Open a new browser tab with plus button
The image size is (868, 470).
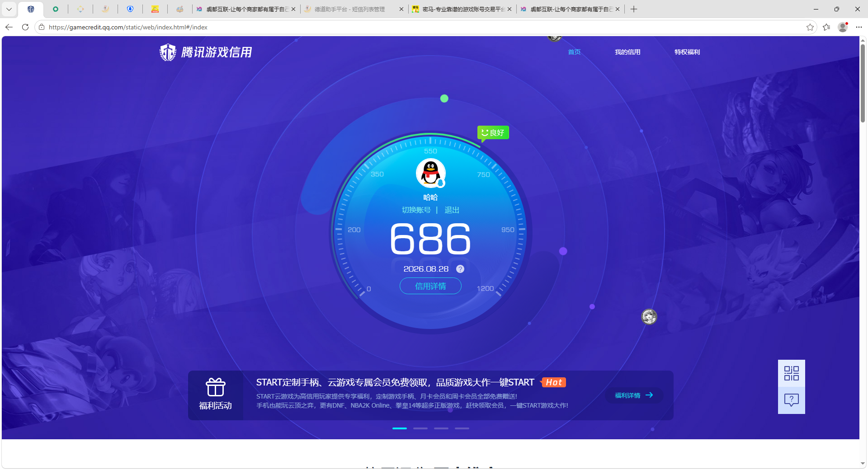[x=634, y=9]
